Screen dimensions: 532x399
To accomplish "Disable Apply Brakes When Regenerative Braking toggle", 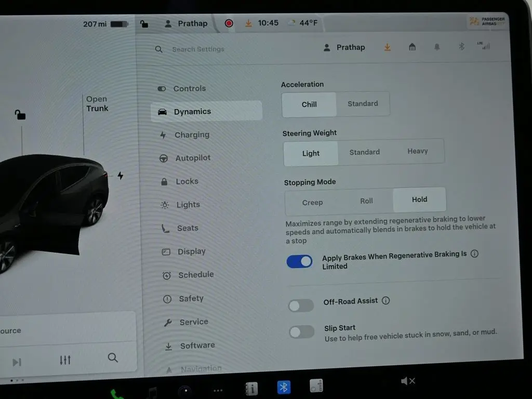I will (300, 261).
